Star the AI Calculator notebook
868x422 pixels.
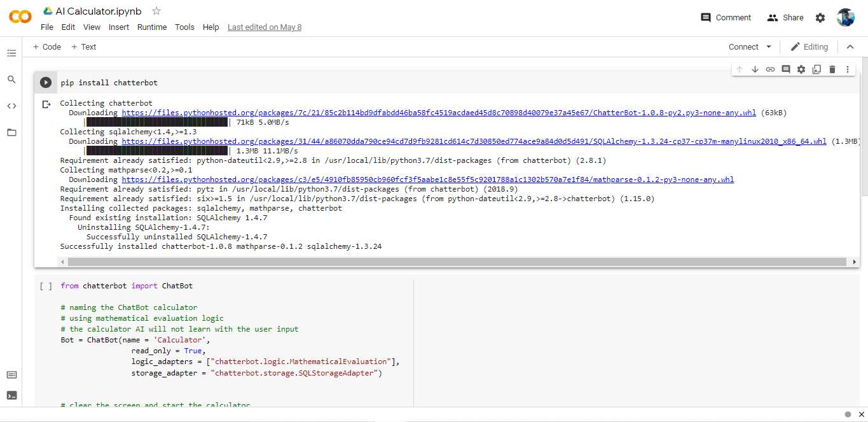point(156,11)
